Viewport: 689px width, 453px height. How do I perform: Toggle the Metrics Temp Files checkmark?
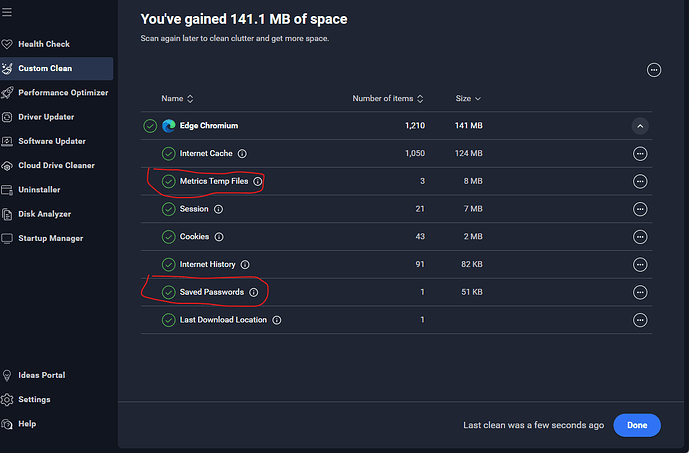[169, 182]
